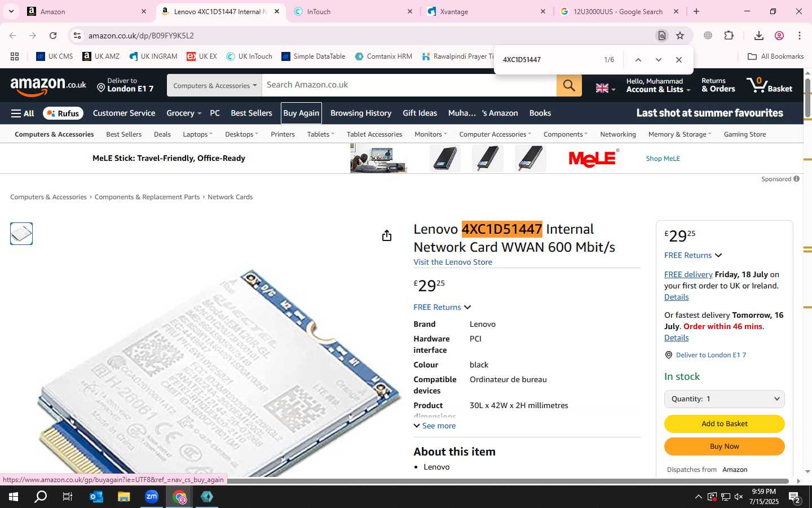This screenshot has height=508, width=812.
Task: Bookmark this page with star icon
Action: pos(680,36)
